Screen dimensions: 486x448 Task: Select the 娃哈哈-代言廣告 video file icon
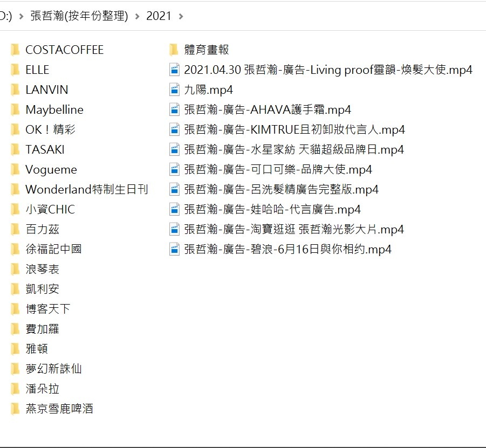pos(175,209)
